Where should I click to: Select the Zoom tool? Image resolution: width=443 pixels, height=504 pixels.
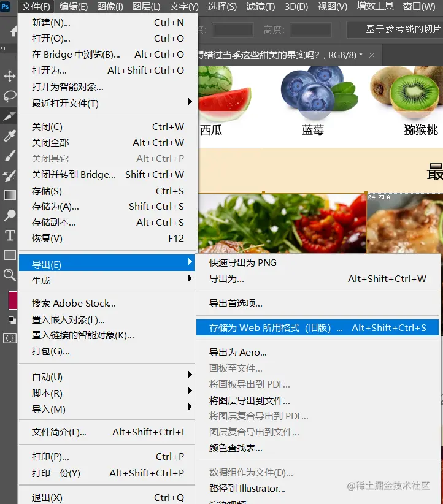pyautogui.click(x=10, y=275)
